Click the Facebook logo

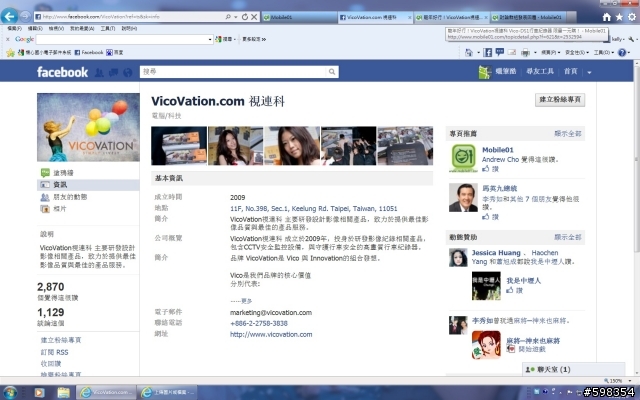point(62,72)
